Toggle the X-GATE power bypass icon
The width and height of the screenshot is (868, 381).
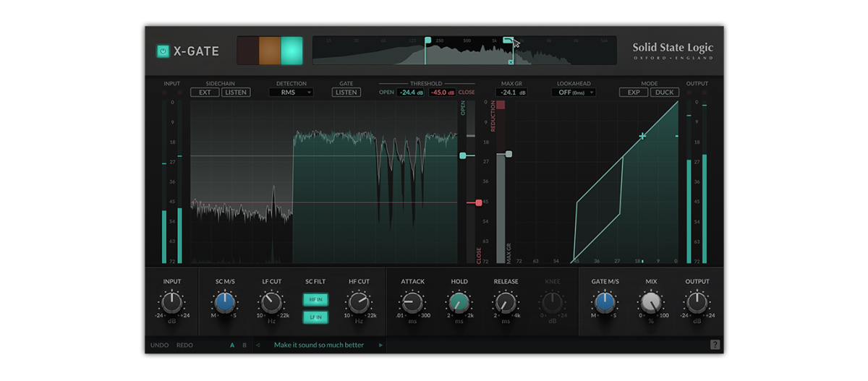coord(163,51)
